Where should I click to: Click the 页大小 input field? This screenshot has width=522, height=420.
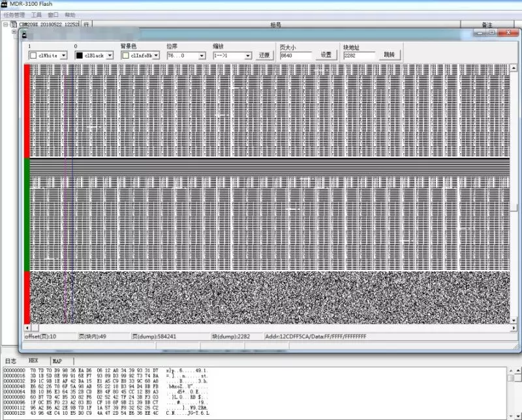pyautogui.click(x=297, y=55)
